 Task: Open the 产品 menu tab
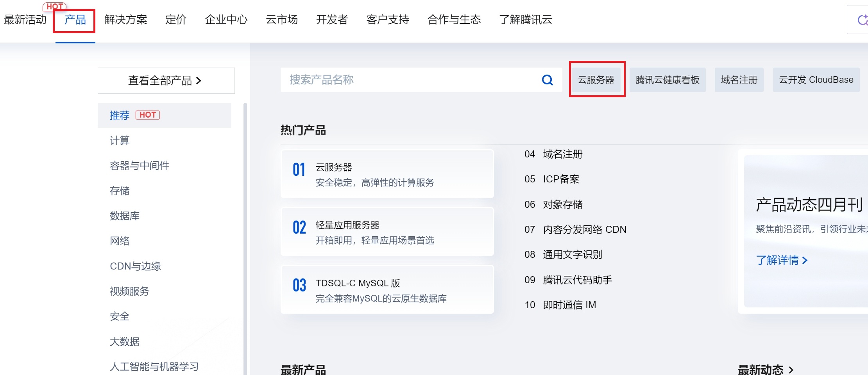75,20
